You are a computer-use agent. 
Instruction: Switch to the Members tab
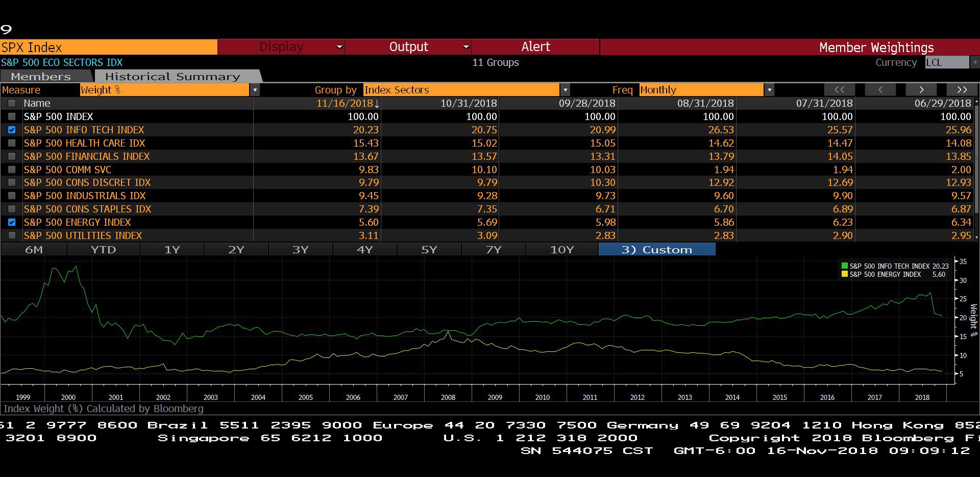click(x=41, y=77)
